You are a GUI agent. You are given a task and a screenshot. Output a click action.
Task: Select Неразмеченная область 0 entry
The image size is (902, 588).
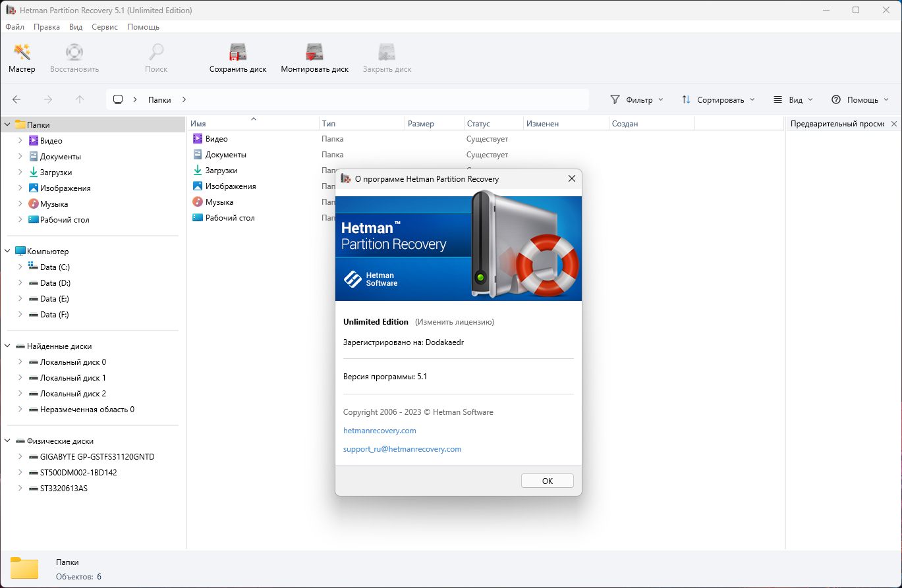pos(87,410)
